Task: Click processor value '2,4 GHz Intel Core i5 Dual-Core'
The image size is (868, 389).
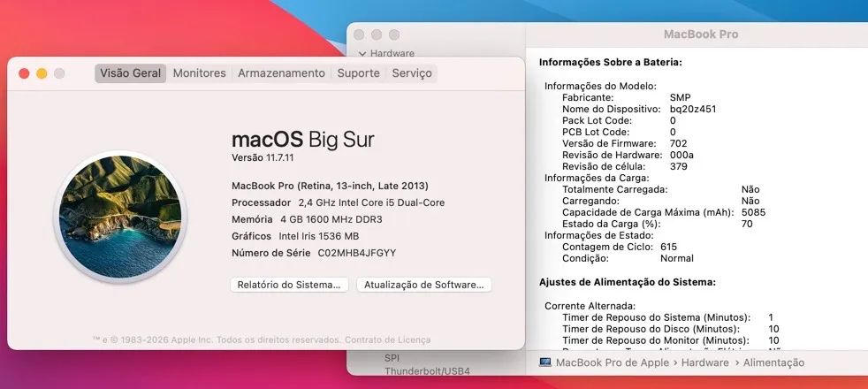Action: (371, 202)
